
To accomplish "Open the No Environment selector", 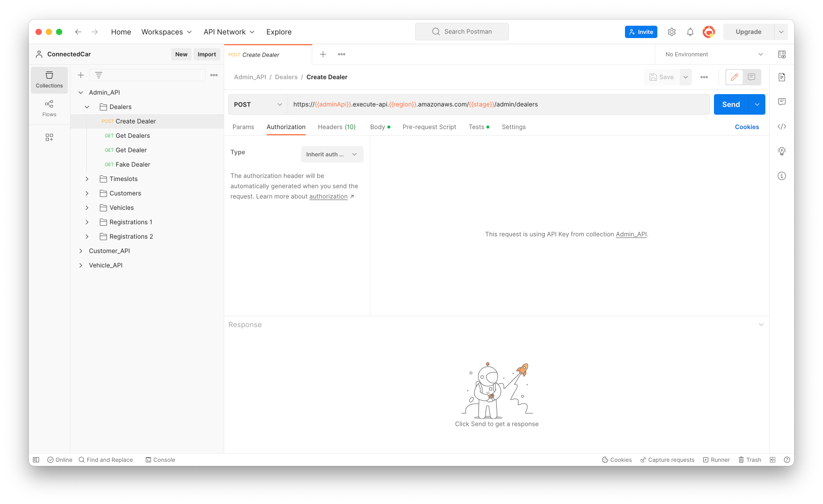I will click(714, 55).
